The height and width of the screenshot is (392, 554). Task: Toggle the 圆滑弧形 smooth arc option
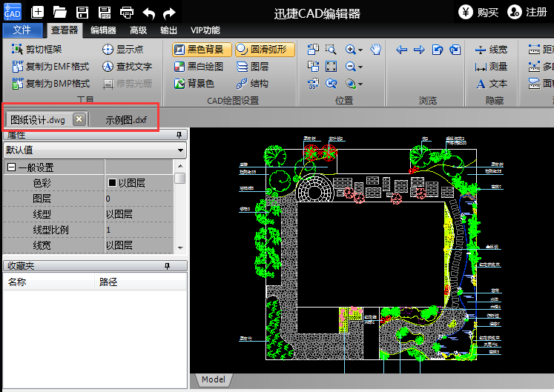click(x=265, y=50)
